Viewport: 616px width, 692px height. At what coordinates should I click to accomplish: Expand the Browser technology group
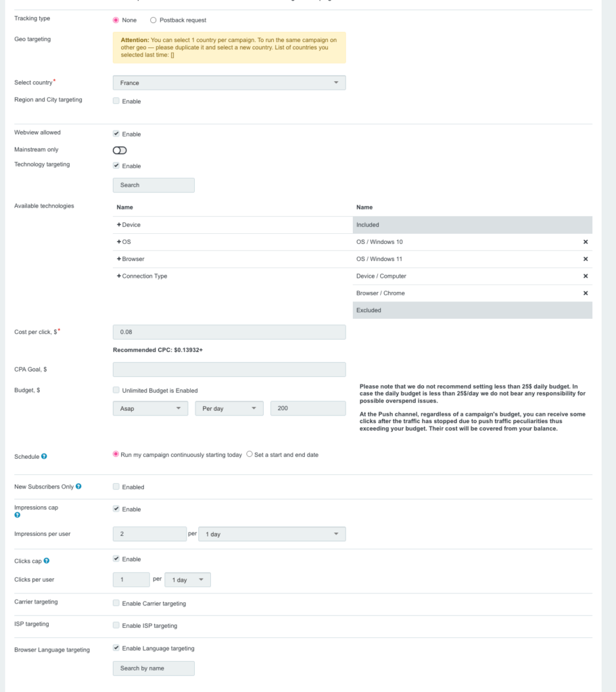(x=119, y=259)
